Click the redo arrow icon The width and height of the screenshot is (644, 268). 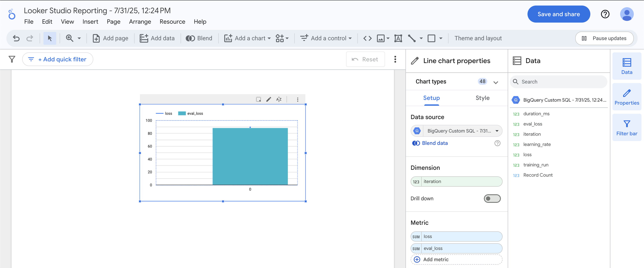tap(30, 38)
